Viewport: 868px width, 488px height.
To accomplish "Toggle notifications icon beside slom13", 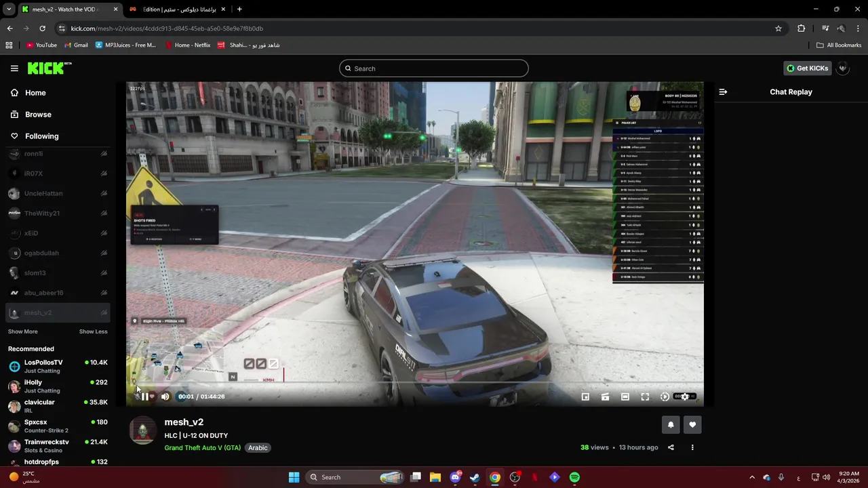I will [104, 273].
